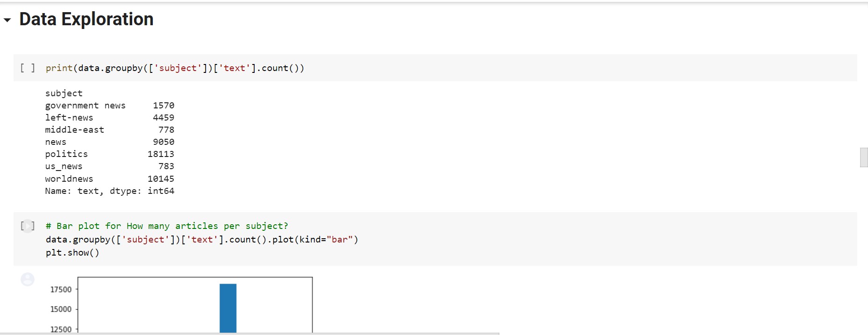
Task: Click the plt.show() line of code
Action: pyautogui.click(x=72, y=253)
